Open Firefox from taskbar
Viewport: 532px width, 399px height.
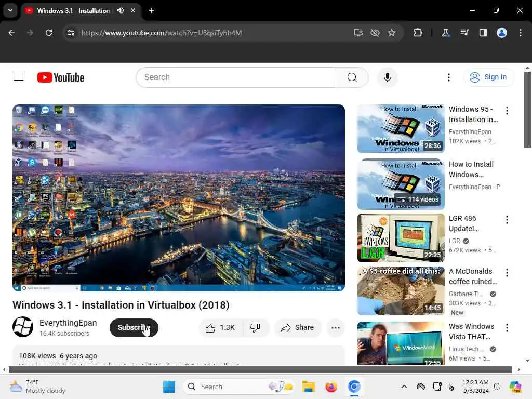331,387
